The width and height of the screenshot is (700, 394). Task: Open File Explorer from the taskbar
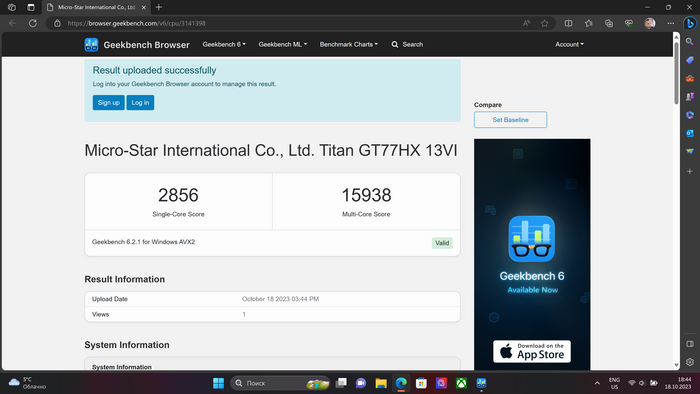coord(381,383)
